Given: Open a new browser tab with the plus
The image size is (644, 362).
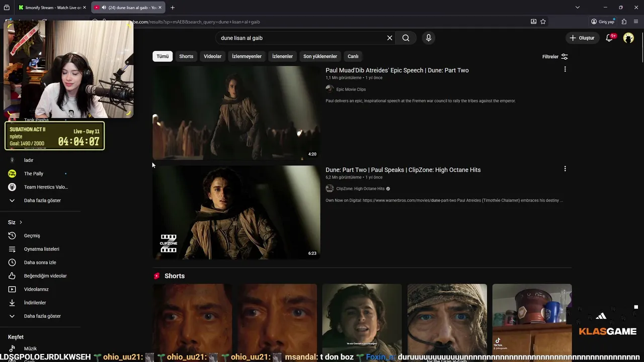Looking at the screenshot, I should point(173,8).
